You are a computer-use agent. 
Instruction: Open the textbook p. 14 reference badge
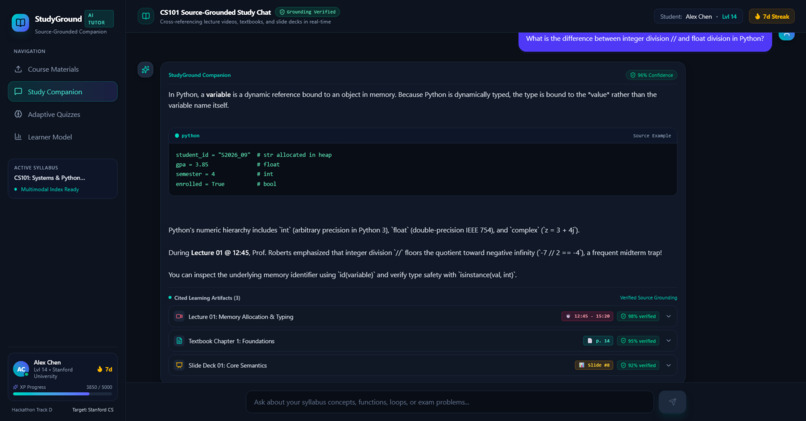tap(598, 341)
